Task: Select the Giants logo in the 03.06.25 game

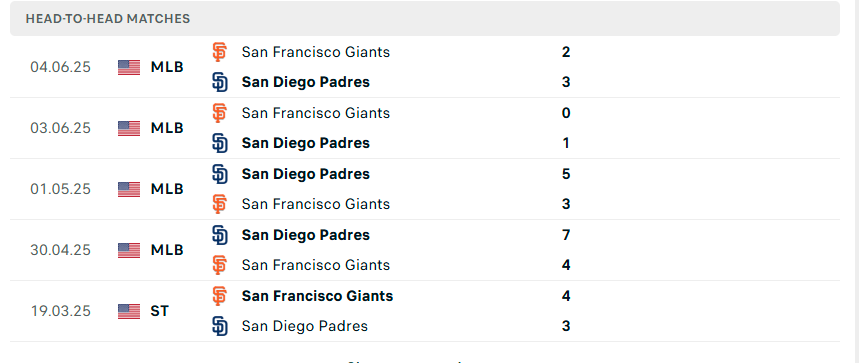Action: click(219, 113)
